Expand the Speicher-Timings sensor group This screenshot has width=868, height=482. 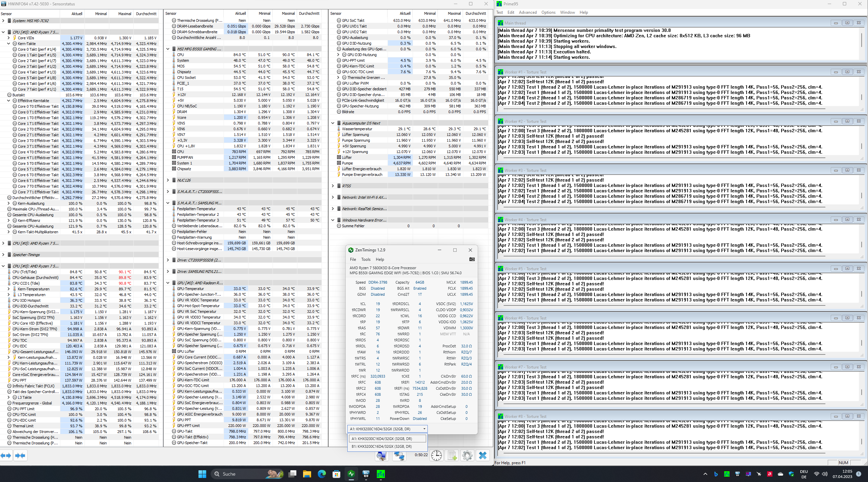[x=3, y=255]
